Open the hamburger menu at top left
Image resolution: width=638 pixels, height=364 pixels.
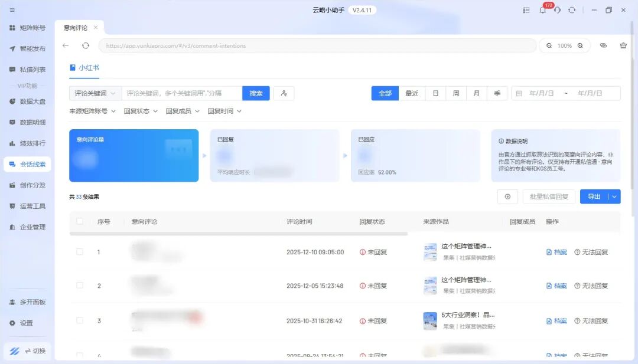(12, 10)
